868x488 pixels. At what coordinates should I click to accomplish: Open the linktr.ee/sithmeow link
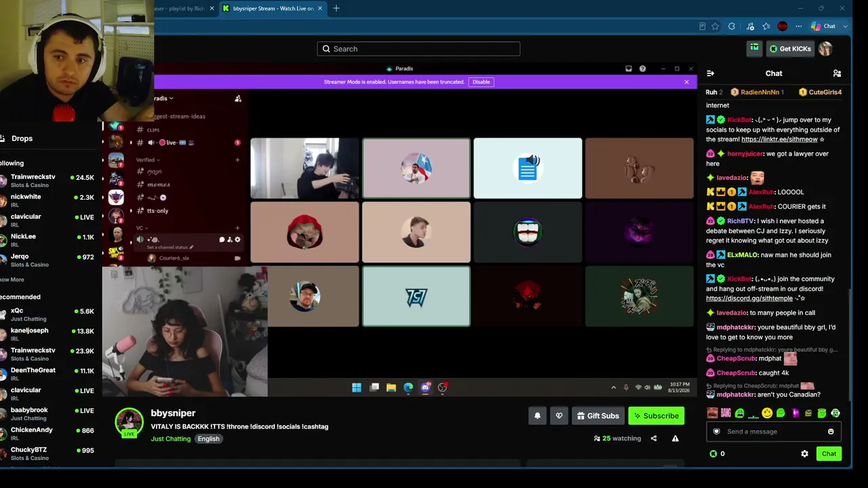[779, 140]
